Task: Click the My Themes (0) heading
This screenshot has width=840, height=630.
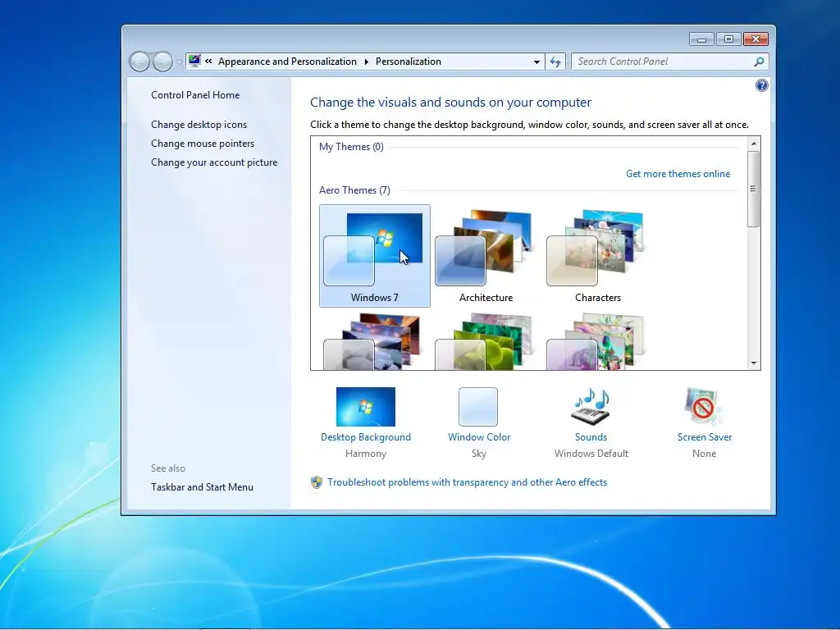Action: 351,147
